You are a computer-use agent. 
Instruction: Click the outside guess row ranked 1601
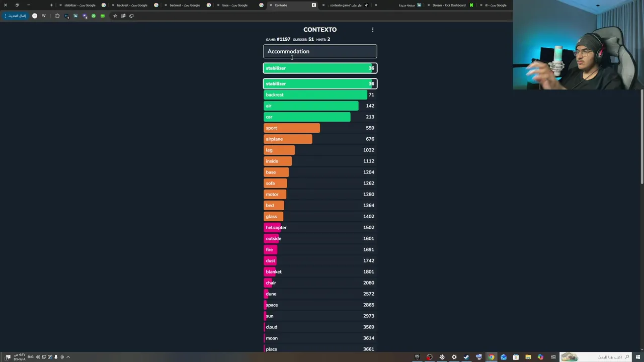tap(320, 238)
